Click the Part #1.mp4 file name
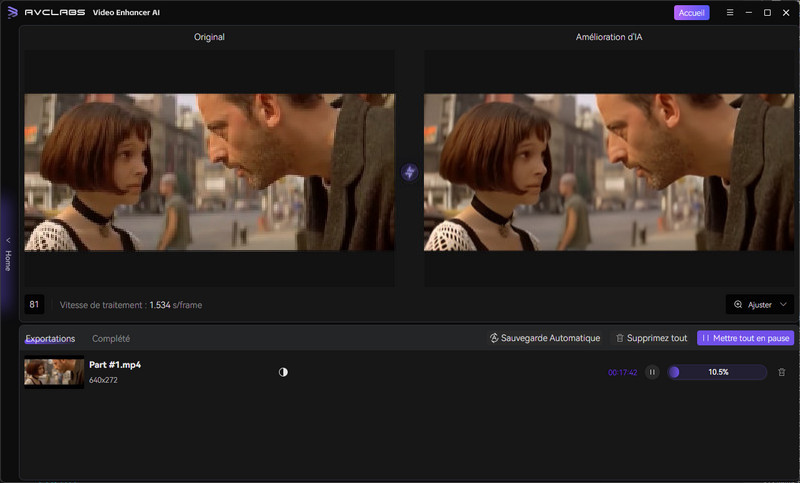Image resolution: width=800 pixels, height=483 pixels. (115, 365)
